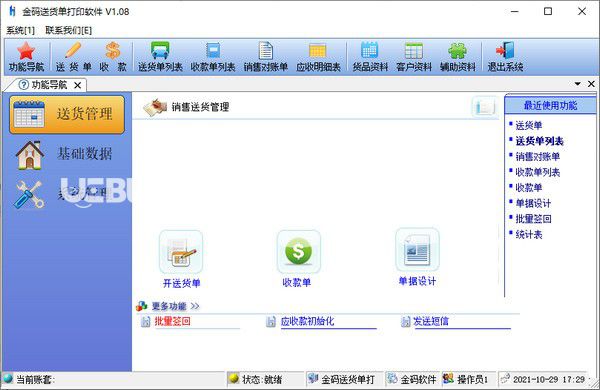Click the icon at right of 销售送货管理 header
Image resolution: width=600 pixels, height=390 pixels.
tap(484, 107)
